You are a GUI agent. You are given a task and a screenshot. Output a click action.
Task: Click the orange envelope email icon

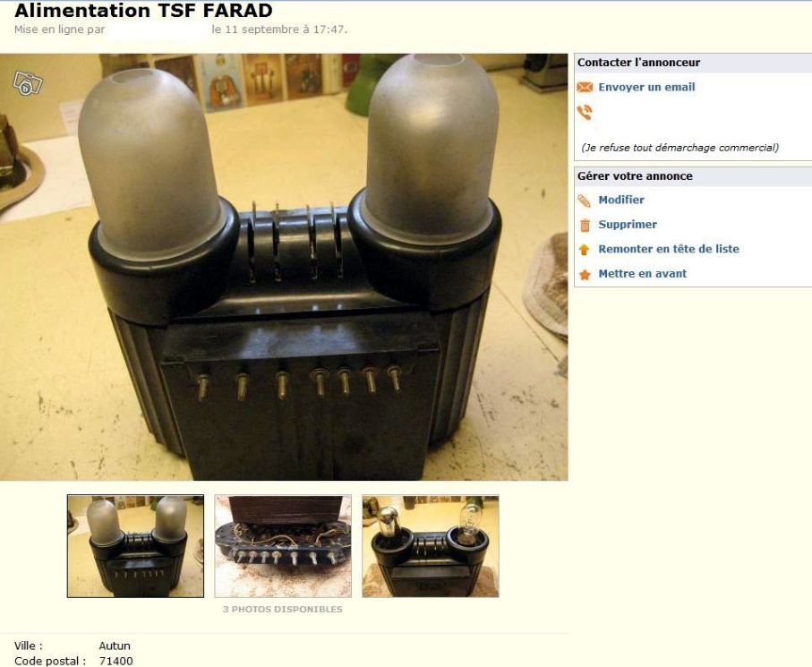coord(585,87)
